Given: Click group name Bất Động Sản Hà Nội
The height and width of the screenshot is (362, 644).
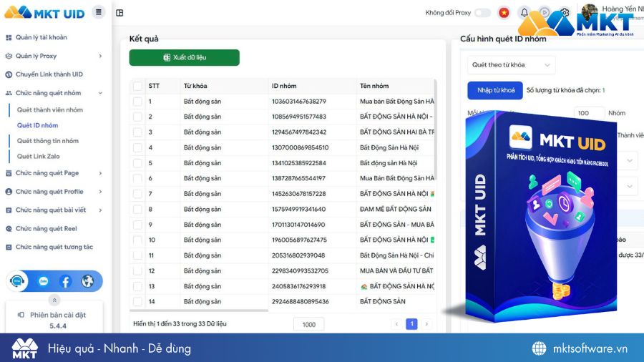Looking at the screenshot, I should pyautogui.click(x=389, y=148).
